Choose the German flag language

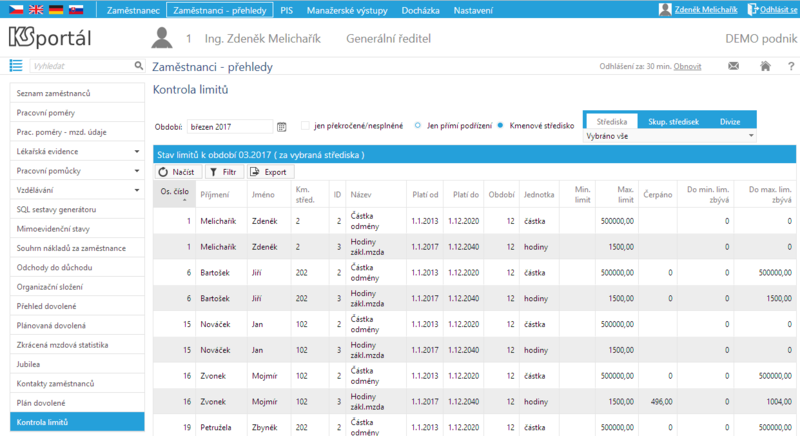point(56,9)
